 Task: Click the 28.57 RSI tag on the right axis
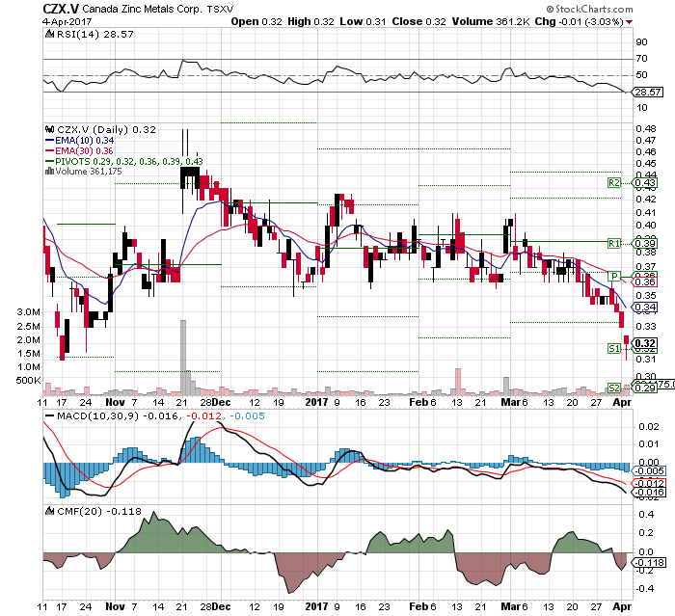(x=649, y=93)
